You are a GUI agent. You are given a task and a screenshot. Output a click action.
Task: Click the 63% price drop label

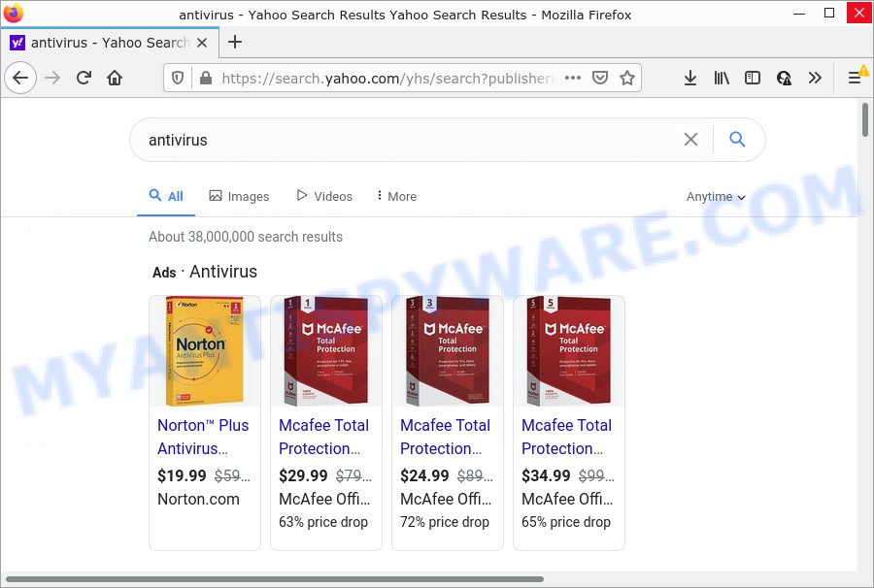tap(323, 522)
